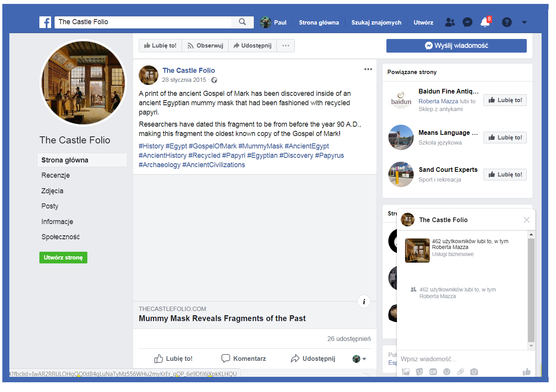Open the page's more options ellipsis button
The width and height of the screenshot is (556, 392).
tap(286, 46)
